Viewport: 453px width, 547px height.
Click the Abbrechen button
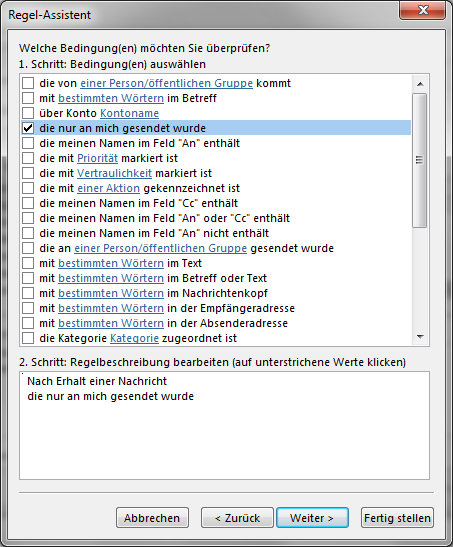(x=152, y=518)
